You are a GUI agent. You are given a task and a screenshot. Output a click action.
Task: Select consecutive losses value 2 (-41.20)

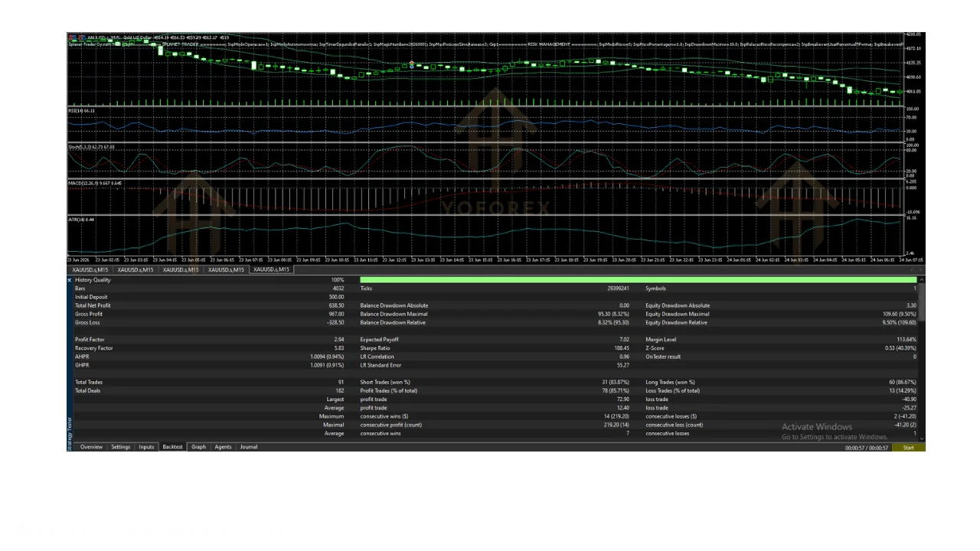coord(905,416)
